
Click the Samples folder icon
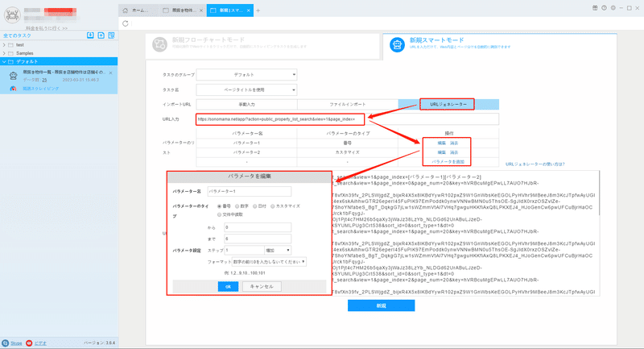click(11, 53)
